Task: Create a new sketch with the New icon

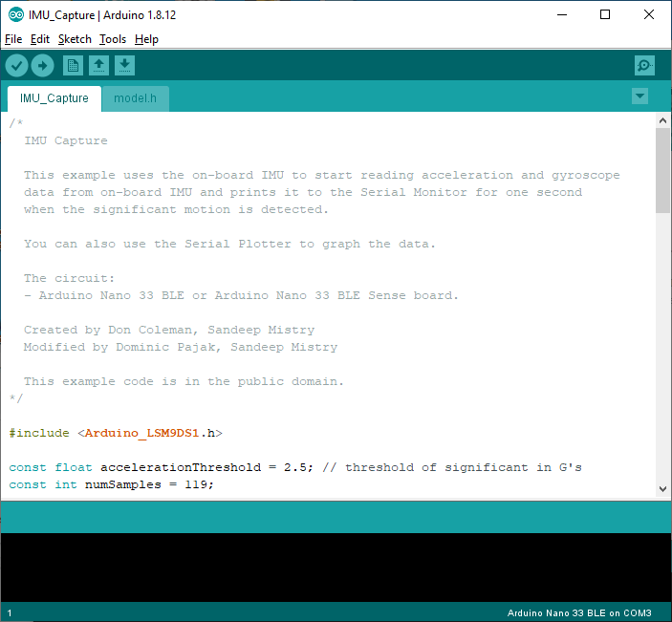Action: 73,66
